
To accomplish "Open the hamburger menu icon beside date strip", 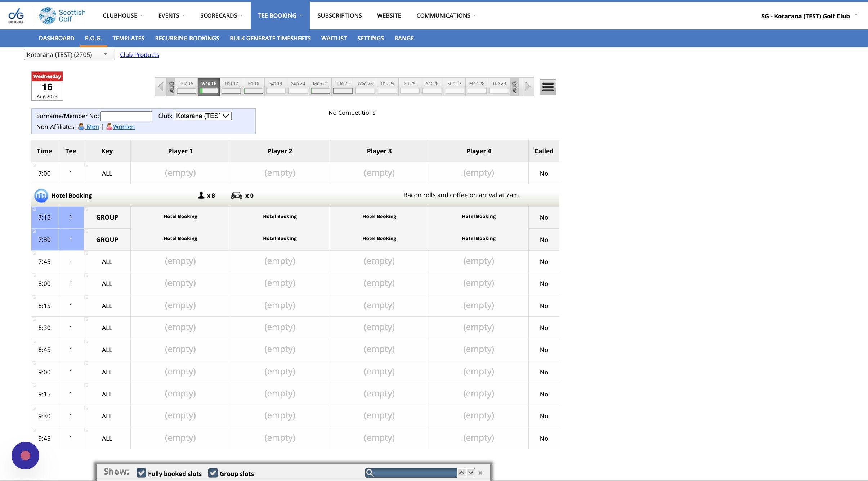I will (x=547, y=87).
